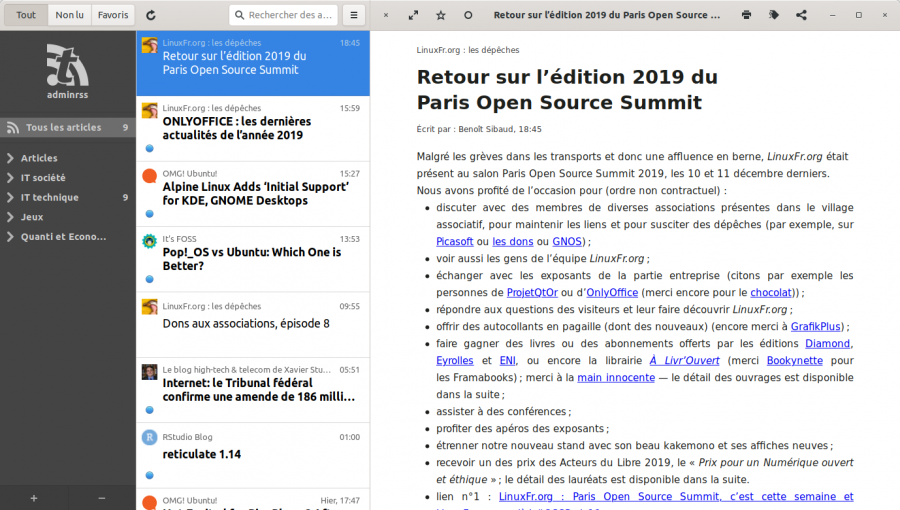The height and width of the screenshot is (510, 900).
Task: Click Xavier Stu blog avatar icon
Action: 150,372
